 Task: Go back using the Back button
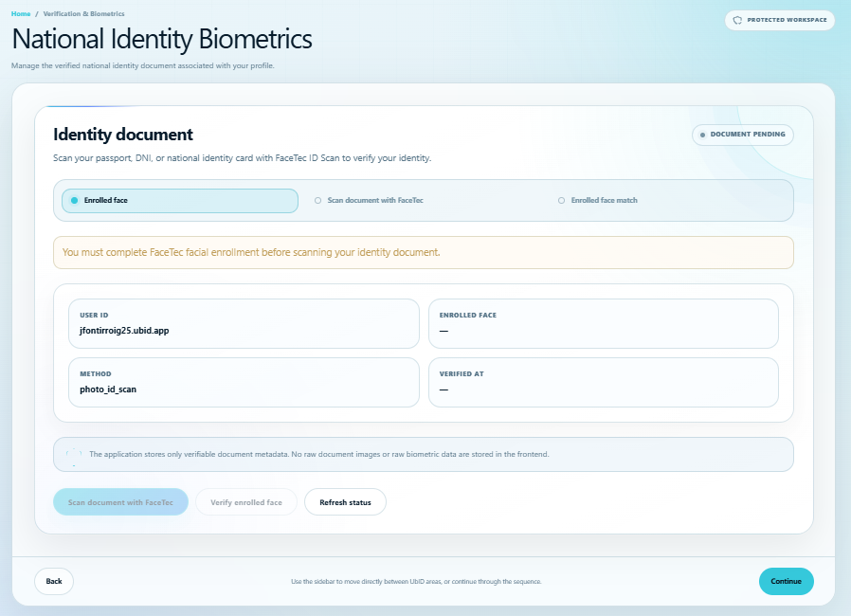pyautogui.click(x=54, y=581)
